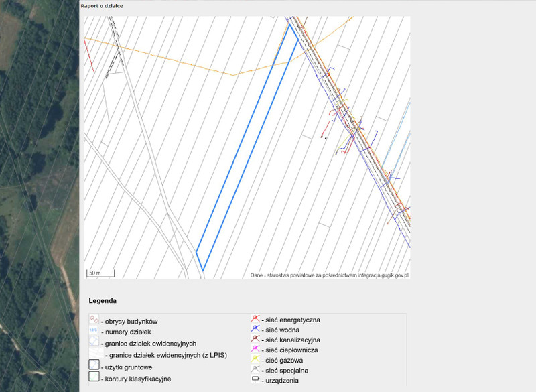
Task: Click the obrysy budynków legend icon
Action: (94, 321)
